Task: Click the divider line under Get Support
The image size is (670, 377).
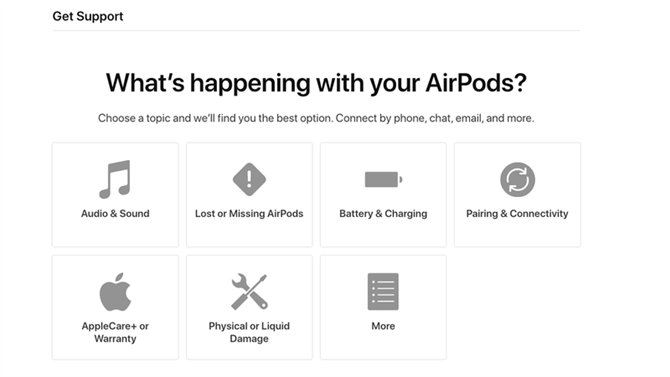Action: point(316,30)
